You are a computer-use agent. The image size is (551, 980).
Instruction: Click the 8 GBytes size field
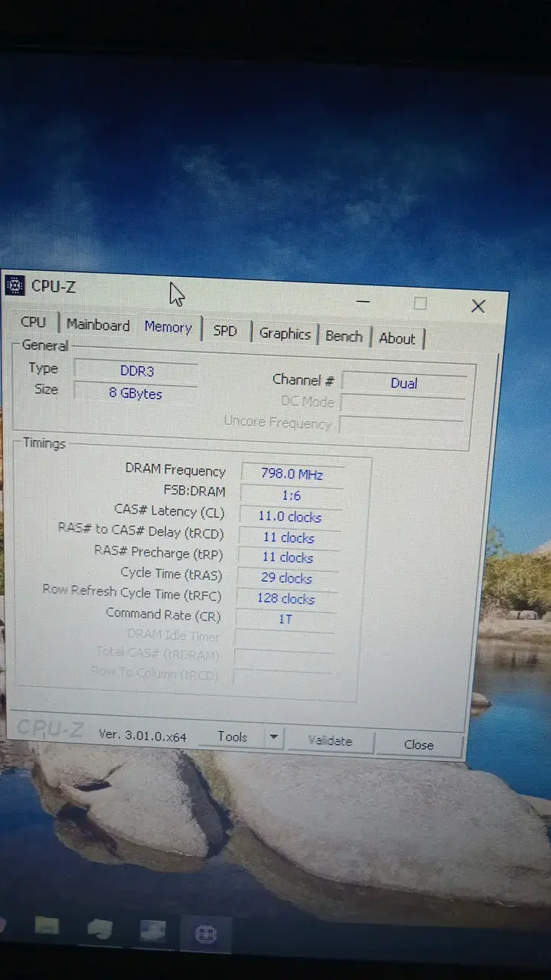pyautogui.click(x=135, y=394)
